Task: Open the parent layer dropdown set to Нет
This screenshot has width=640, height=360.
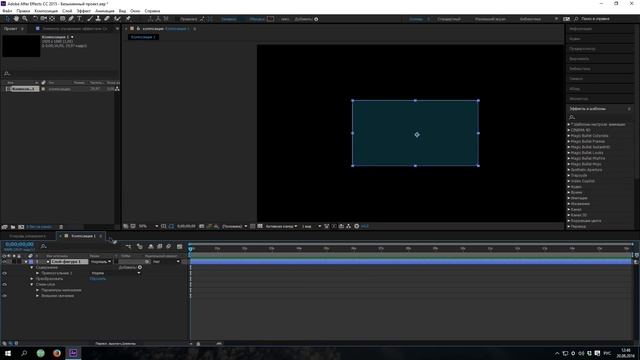Action: pos(166,262)
